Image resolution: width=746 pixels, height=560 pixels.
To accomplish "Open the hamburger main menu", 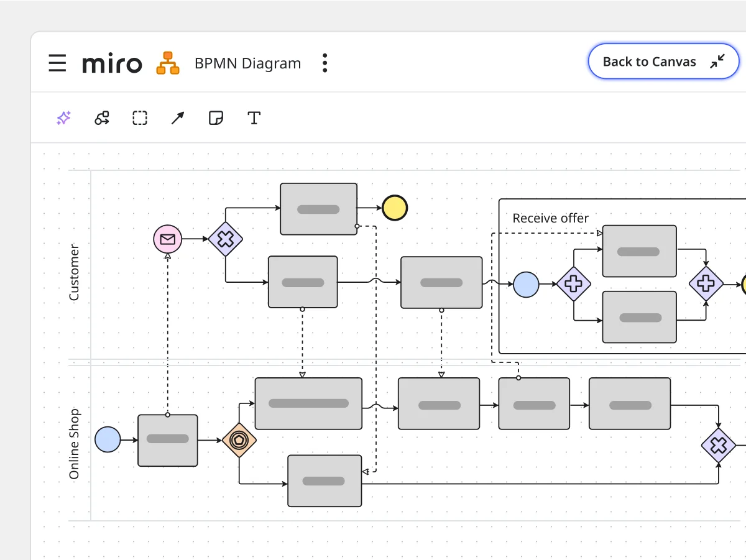I will [x=57, y=63].
